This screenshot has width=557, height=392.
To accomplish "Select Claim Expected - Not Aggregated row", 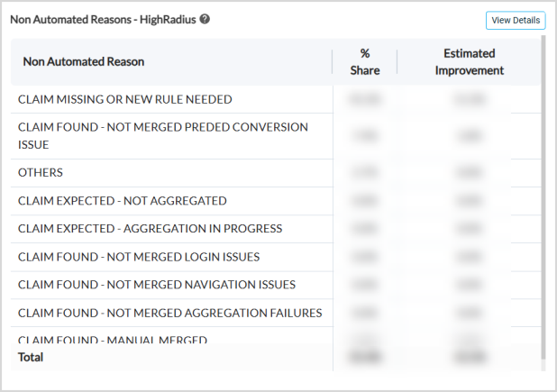I will point(123,201).
